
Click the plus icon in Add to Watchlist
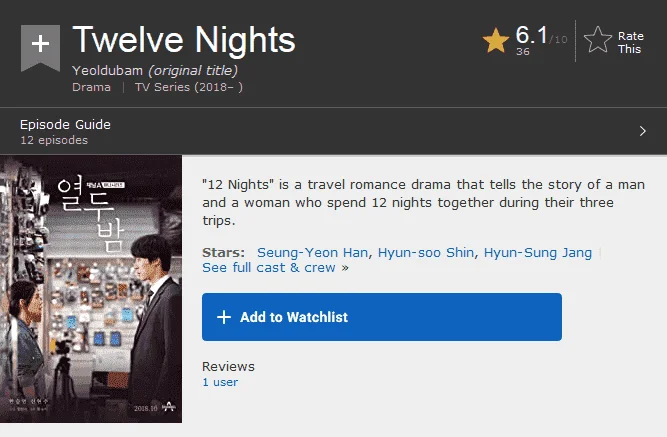[x=224, y=317]
